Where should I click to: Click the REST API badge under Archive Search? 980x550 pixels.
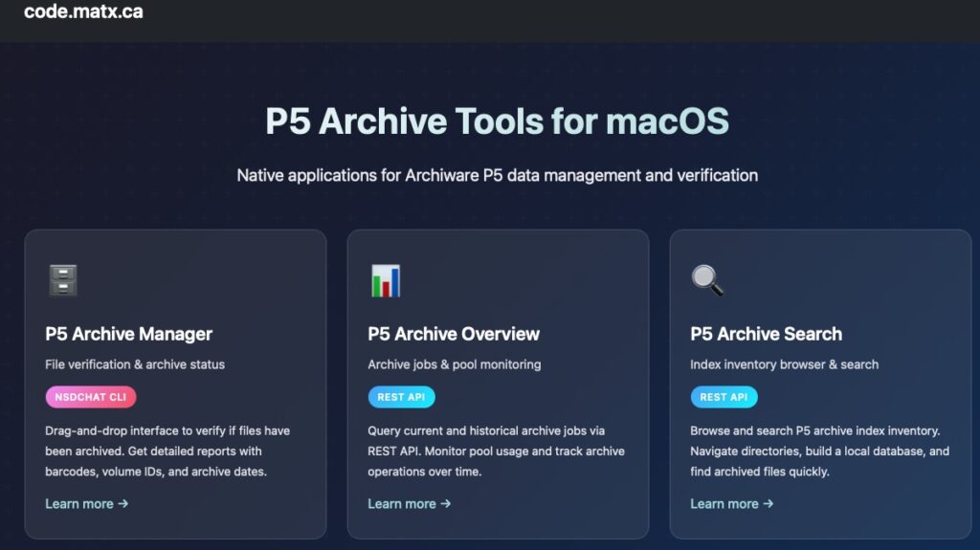tap(724, 397)
